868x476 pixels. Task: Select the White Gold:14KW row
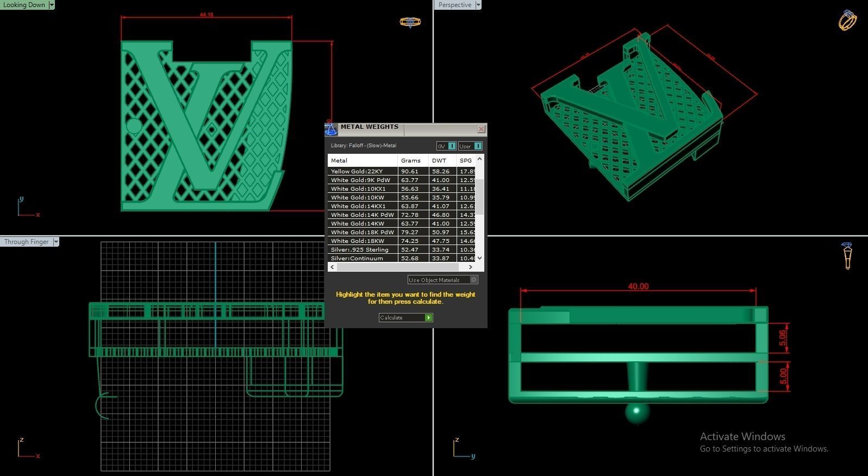click(x=402, y=223)
